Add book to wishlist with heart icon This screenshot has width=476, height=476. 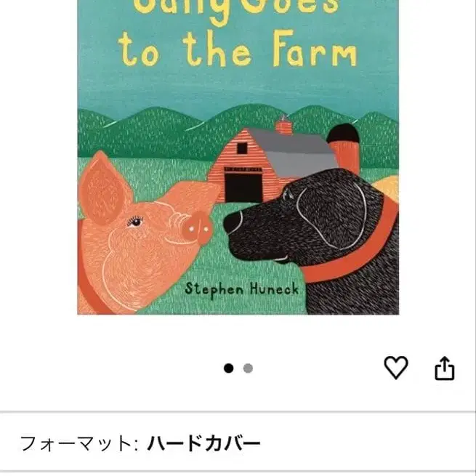[396, 368]
